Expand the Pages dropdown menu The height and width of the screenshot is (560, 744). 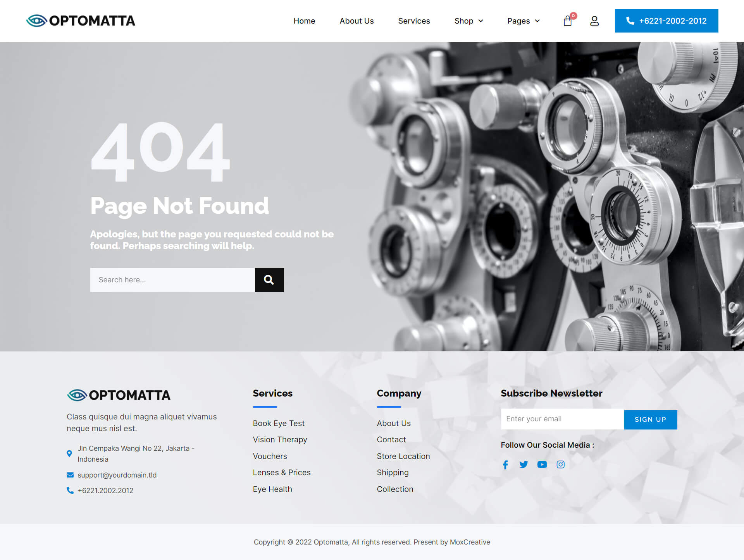click(523, 21)
